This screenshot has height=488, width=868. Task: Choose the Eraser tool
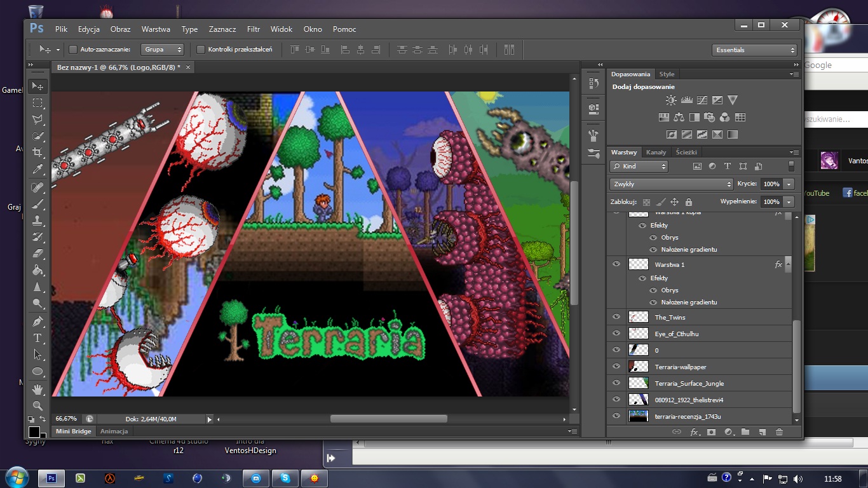(x=38, y=254)
